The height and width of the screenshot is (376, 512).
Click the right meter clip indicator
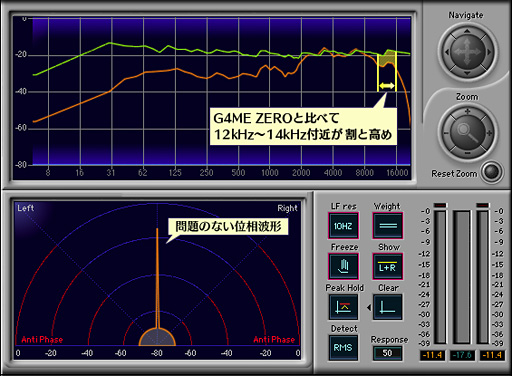[x=483, y=205]
